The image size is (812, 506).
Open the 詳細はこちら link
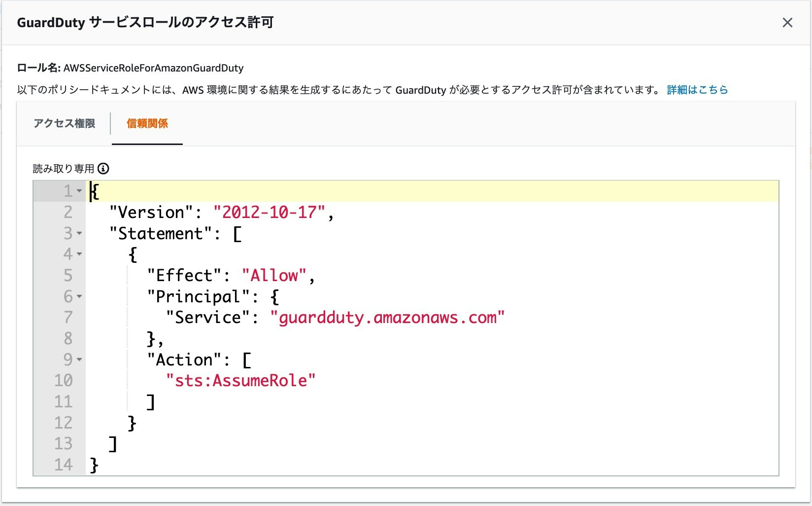pos(697,90)
